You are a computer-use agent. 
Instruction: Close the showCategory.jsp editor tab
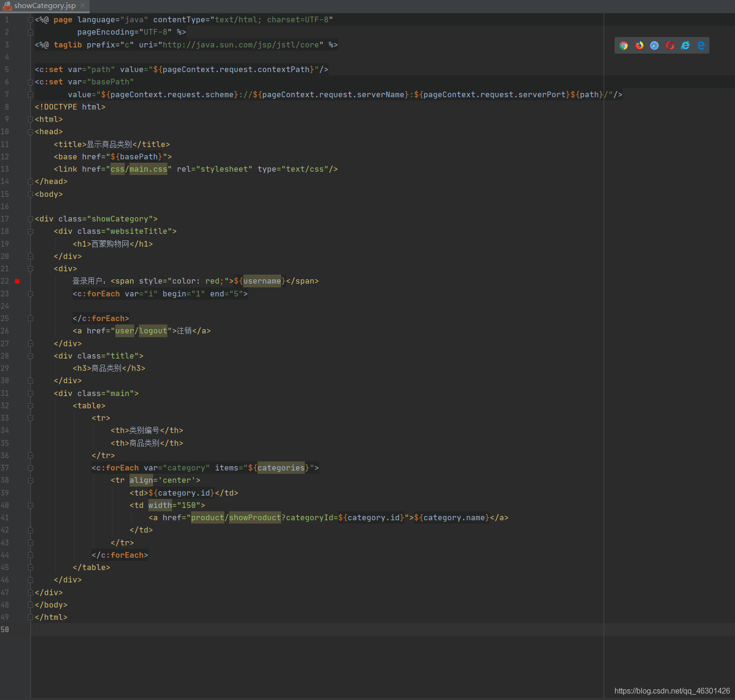83,5
